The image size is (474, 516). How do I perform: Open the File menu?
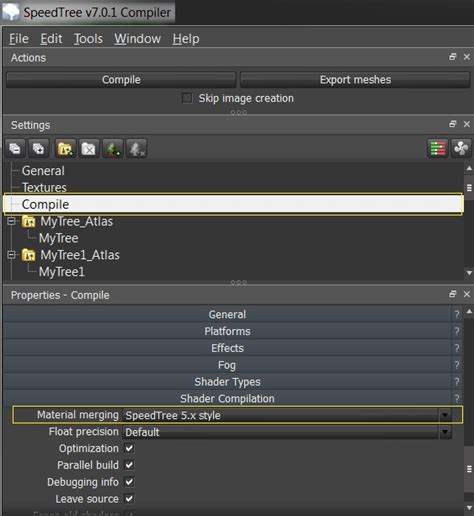19,39
